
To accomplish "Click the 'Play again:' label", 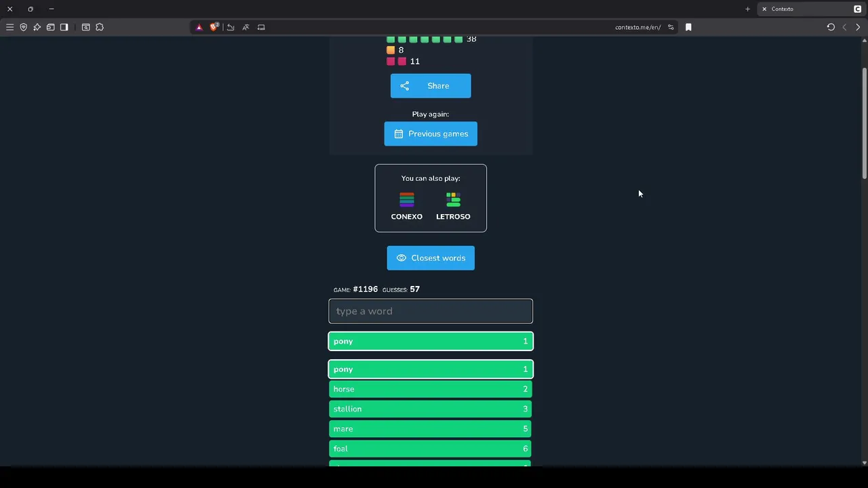I will 431,114.
